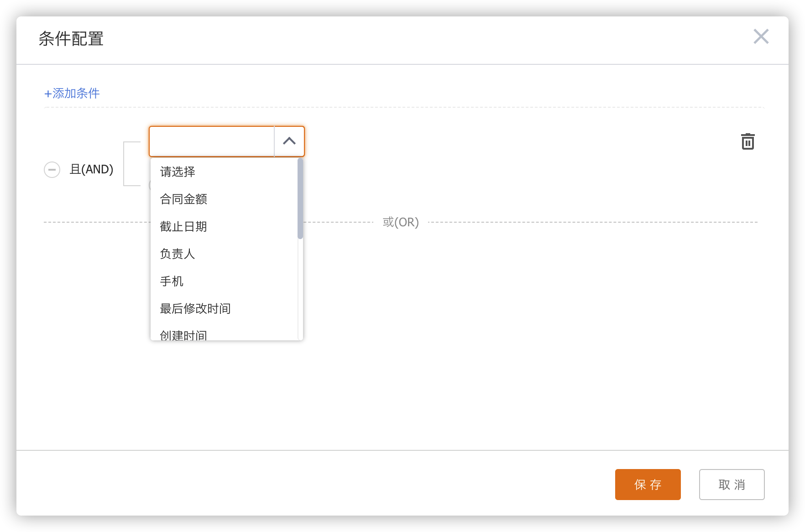This screenshot has height=532, width=805.
Task: Pick 截止日期 from the field list
Action: pyautogui.click(x=183, y=226)
